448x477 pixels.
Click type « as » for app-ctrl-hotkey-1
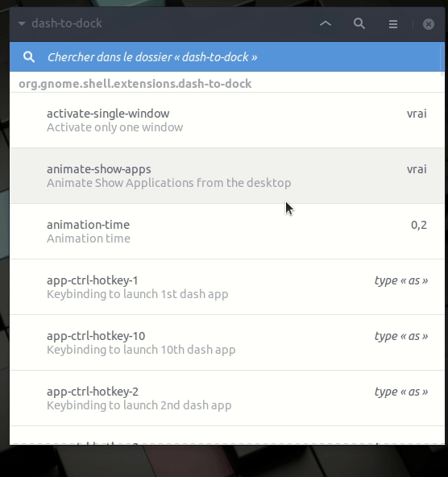coord(401,280)
